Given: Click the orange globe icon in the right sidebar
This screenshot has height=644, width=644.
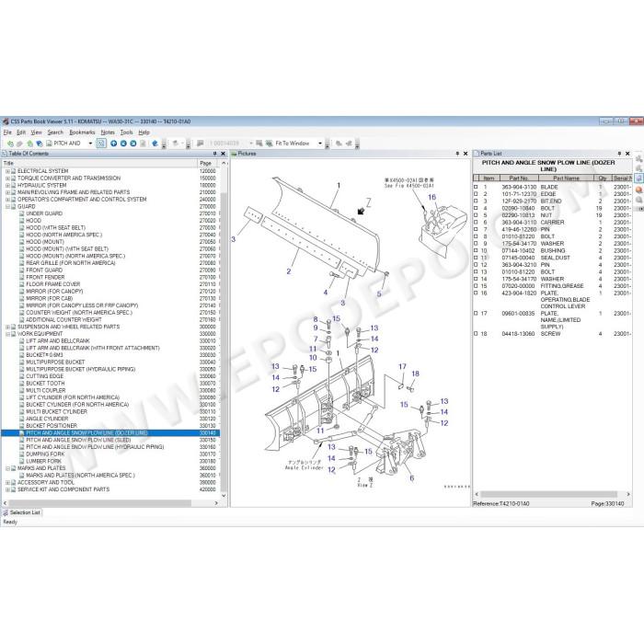Looking at the screenshot, I should coord(638,190).
